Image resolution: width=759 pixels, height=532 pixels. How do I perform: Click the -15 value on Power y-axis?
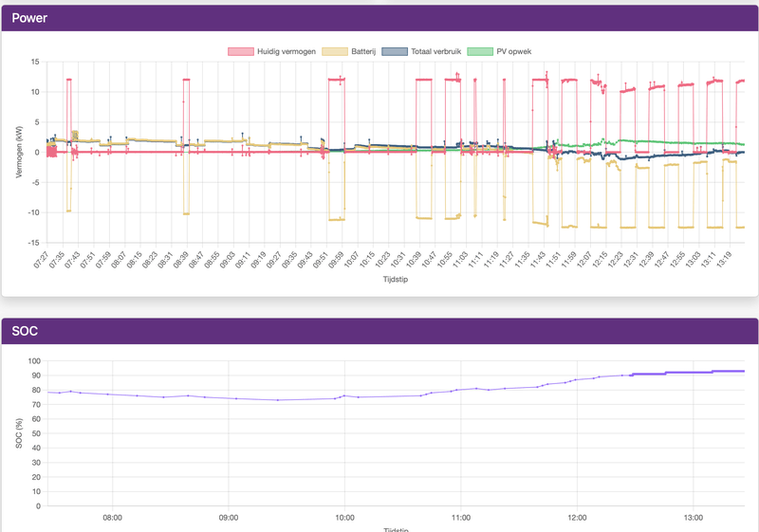coord(34,243)
